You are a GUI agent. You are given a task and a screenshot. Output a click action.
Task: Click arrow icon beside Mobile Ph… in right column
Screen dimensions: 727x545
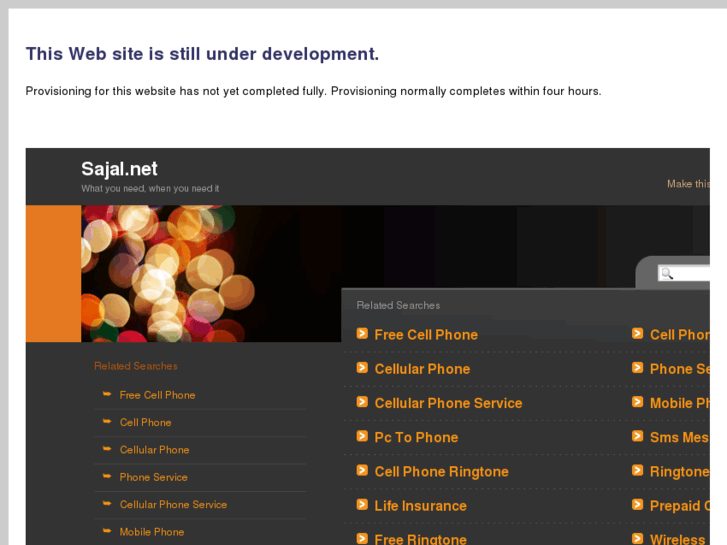(638, 402)
